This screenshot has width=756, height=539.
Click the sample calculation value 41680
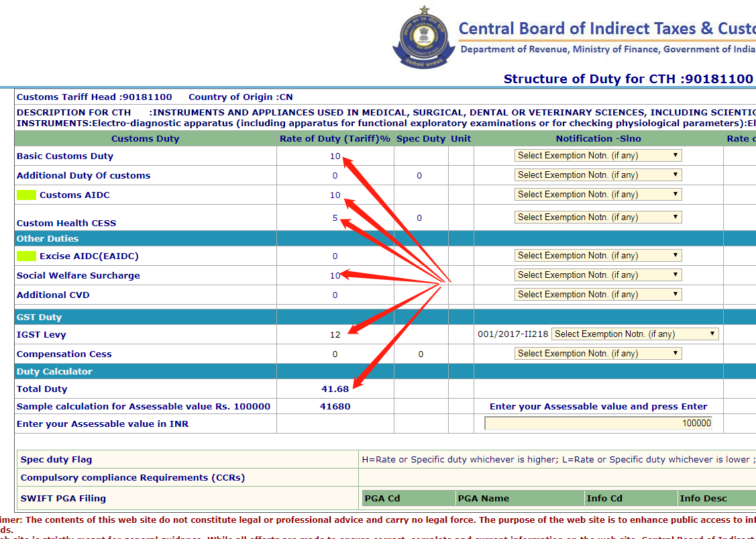(335, 406)
